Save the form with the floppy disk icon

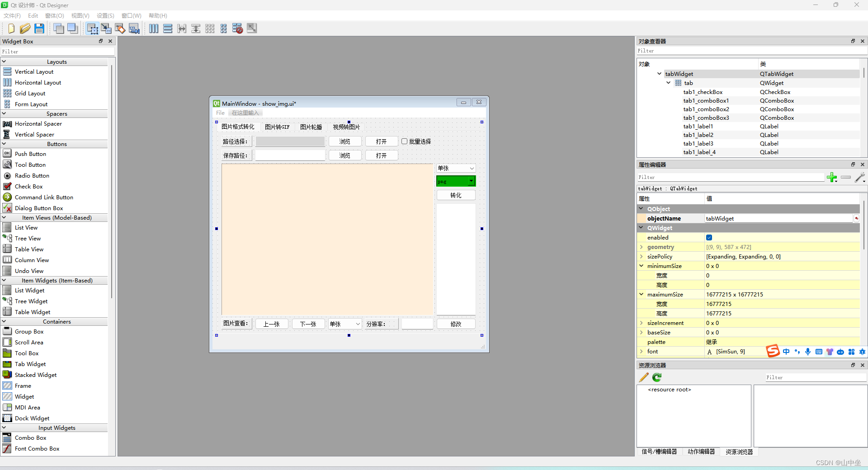pos(39,28)
